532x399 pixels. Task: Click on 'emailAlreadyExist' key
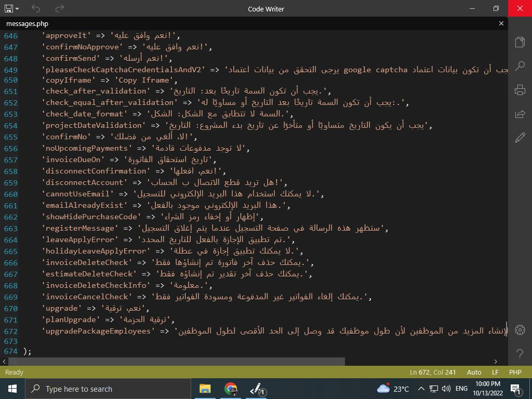click(85, 205)
